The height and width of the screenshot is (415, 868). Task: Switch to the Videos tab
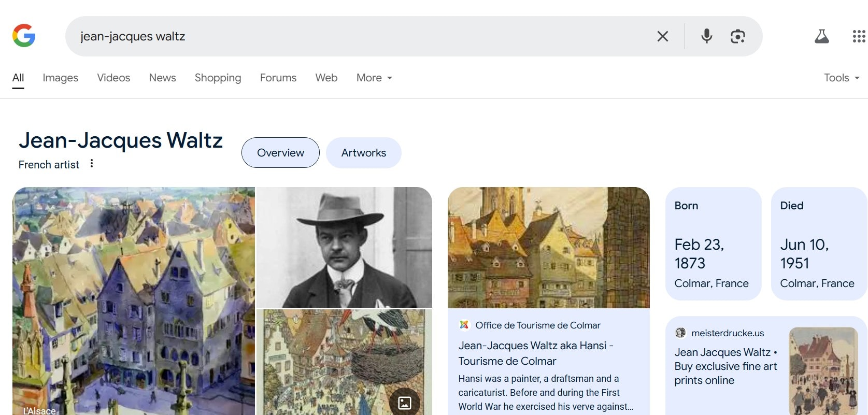pos(113,78)
